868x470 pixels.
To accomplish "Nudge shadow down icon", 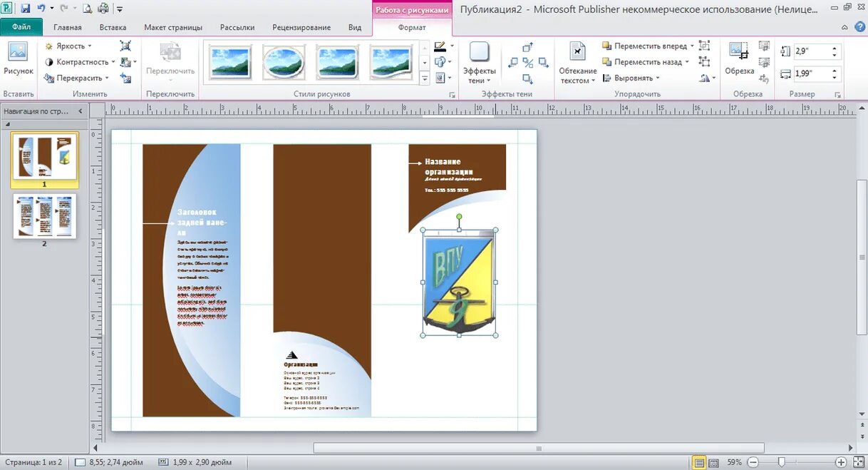I will tap(528, 78).
